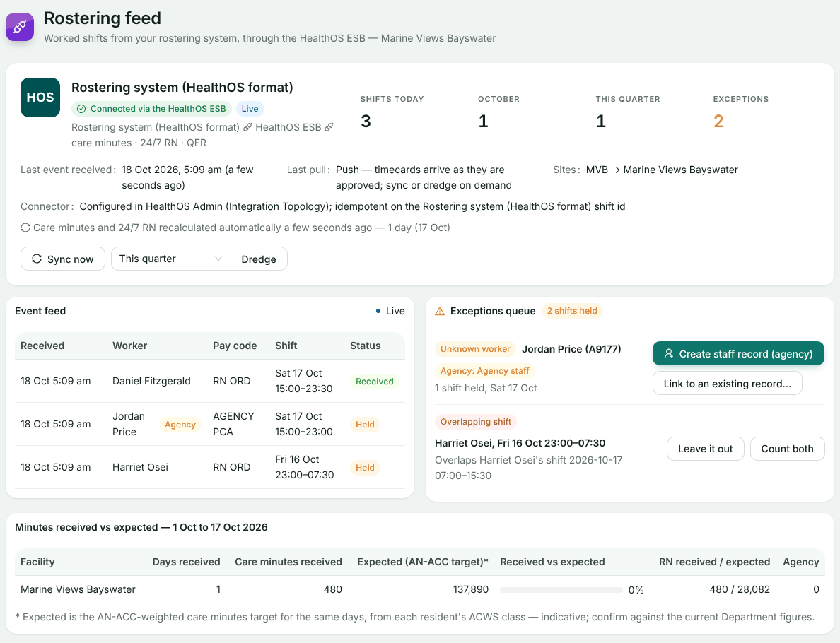Click Link to an existing record

727,384
